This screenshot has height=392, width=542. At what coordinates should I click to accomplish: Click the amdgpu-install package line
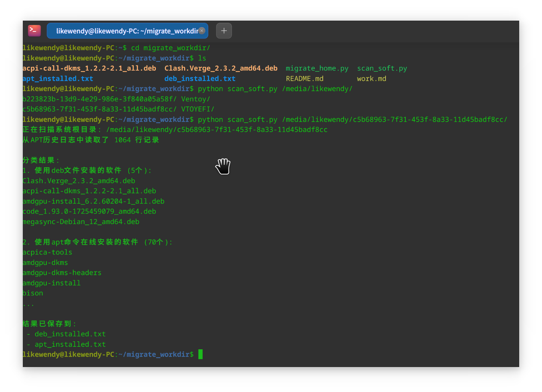[x=51, y=283]
